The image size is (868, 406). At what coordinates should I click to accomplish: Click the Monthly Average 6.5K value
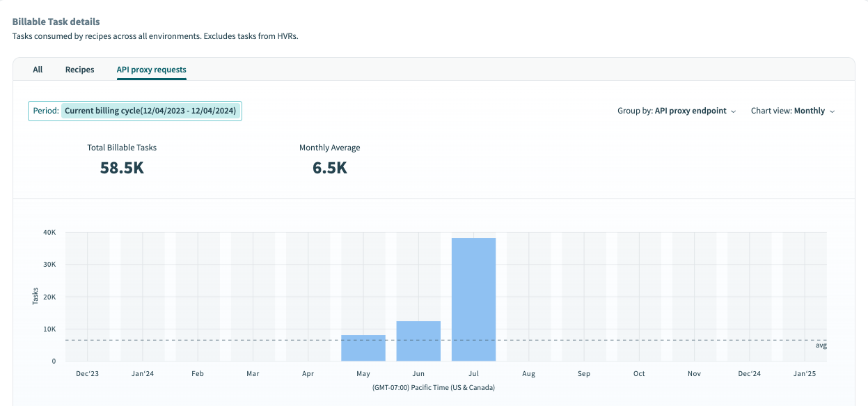tap(329, 168)
